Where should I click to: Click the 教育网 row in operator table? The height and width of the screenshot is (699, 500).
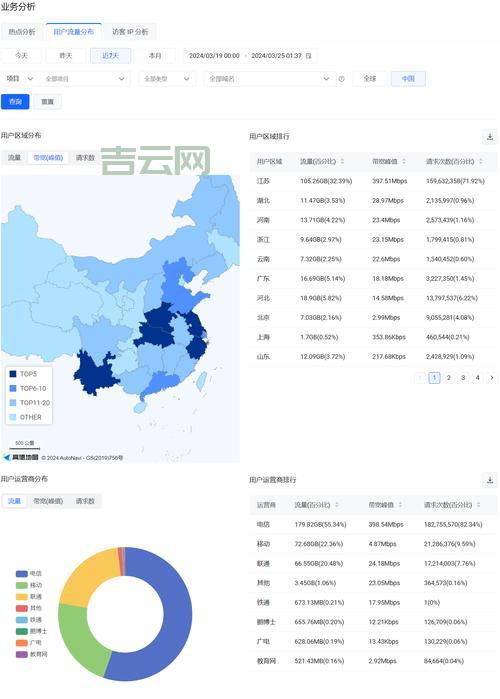373,661
